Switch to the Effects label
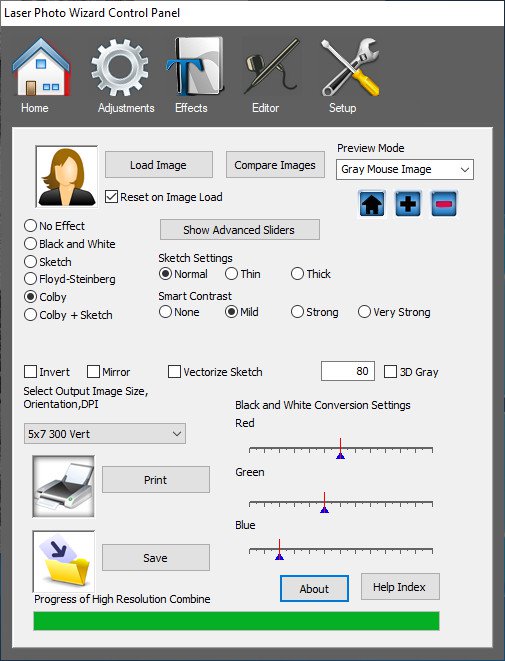The height and width of the screenshot is (661, 505). [x=191, y=108]
